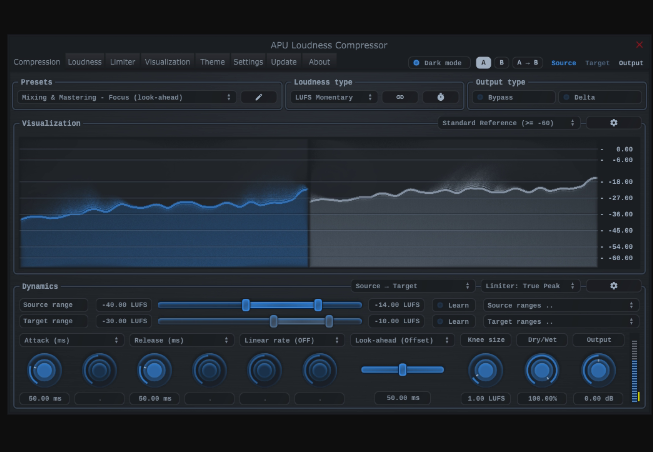Select state A
Image resolution: width=653 pixels, height=452 pixels.
click(x=483, y=62)
